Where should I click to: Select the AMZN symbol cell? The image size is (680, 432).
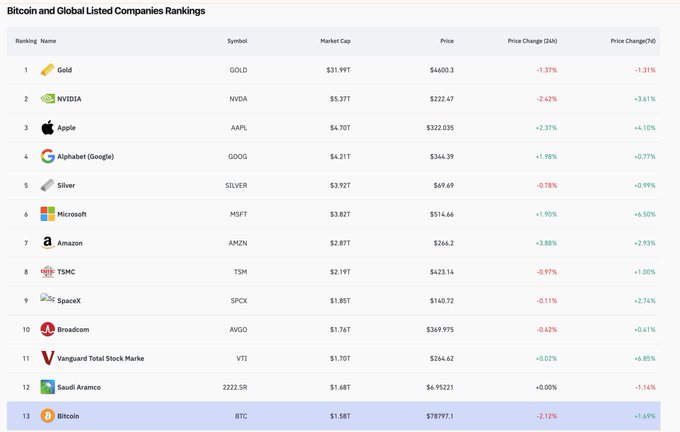238,243
